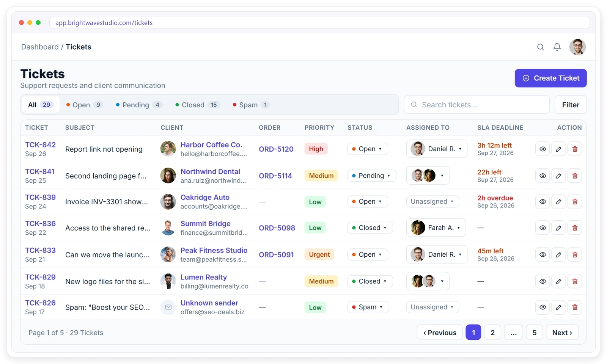Edit ticket TCK-841 pencil icon
Image resolution: width=607 pixels, height=364 pixels.
(559, 176)
